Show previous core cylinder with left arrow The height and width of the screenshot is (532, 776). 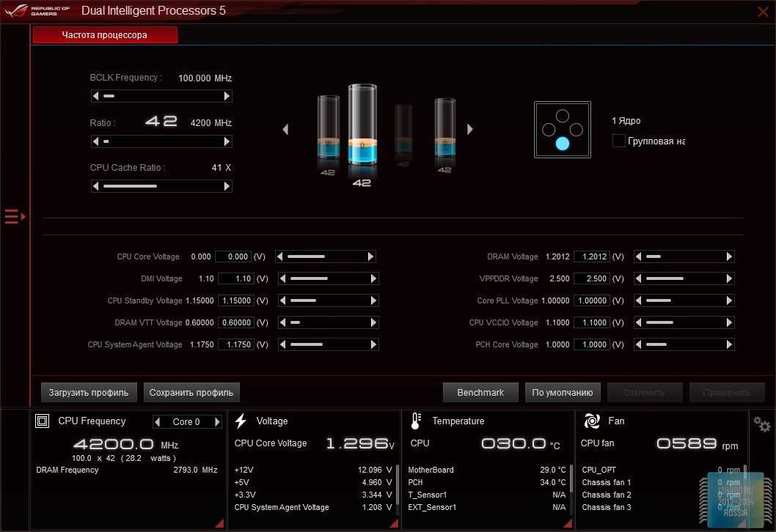285,130
